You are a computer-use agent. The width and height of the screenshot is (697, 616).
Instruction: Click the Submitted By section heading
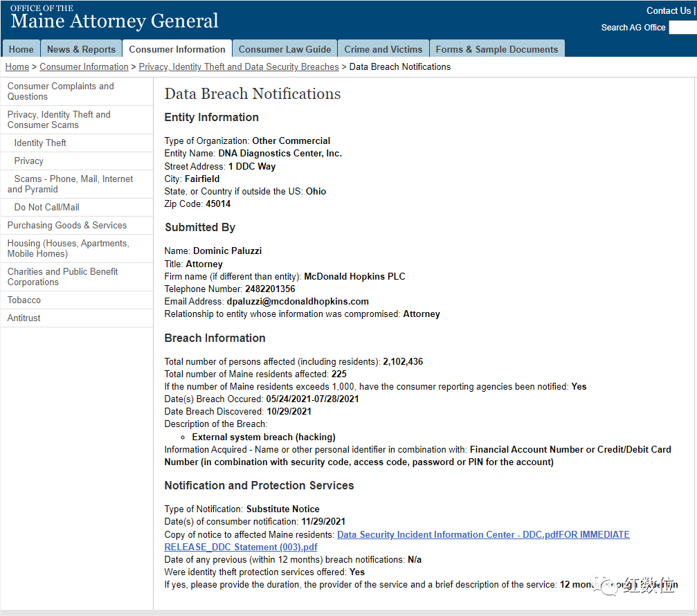pos(200,228)
